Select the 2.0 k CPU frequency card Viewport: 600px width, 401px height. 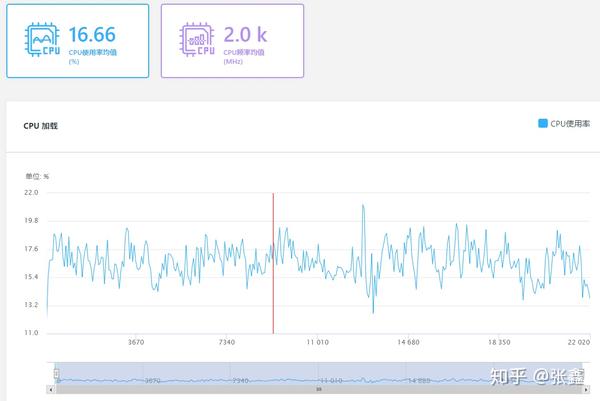pos(232,41)
